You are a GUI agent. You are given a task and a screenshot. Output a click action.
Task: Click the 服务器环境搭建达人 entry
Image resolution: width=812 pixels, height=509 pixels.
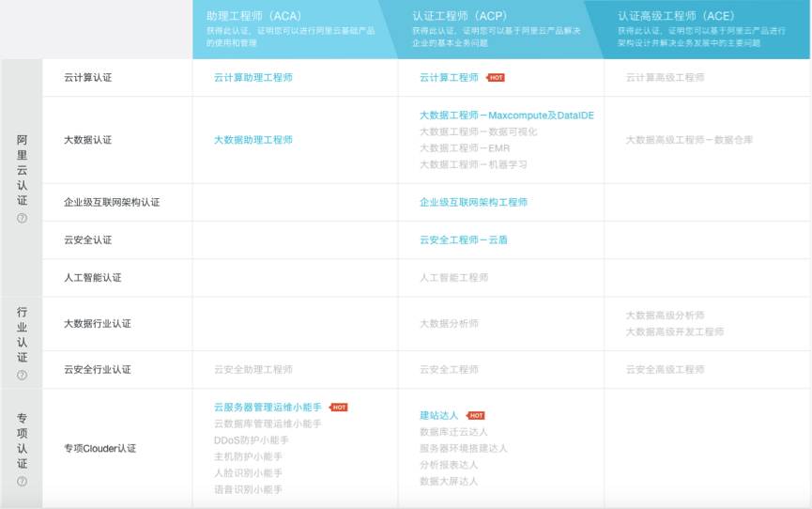tap(464, 448)
